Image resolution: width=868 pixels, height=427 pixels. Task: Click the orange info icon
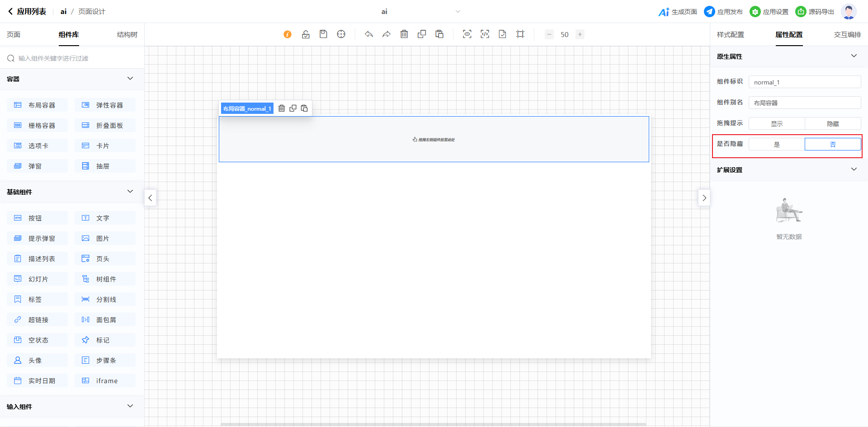[288, 34]
